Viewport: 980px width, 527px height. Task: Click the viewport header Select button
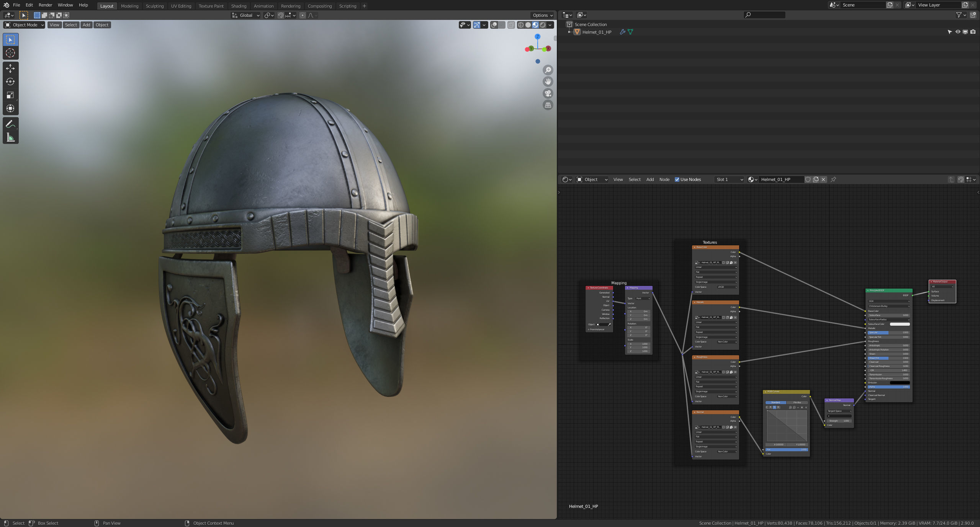point(71,25)
